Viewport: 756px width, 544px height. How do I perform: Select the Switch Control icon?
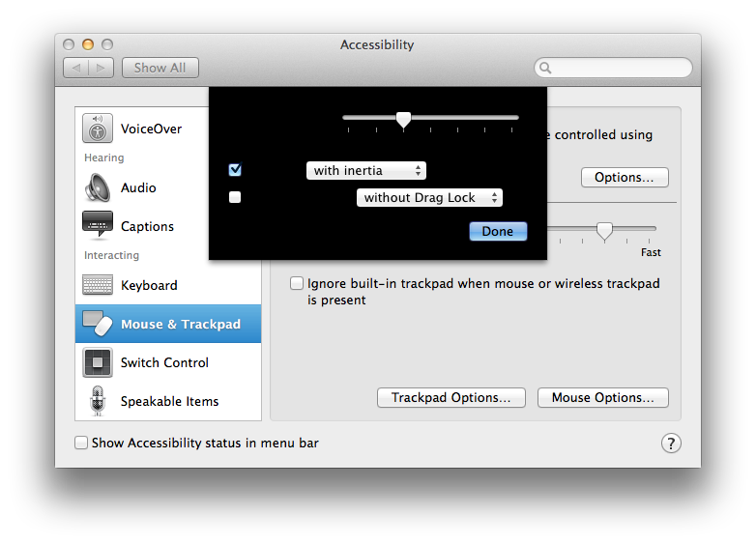(x=98, y=362)
